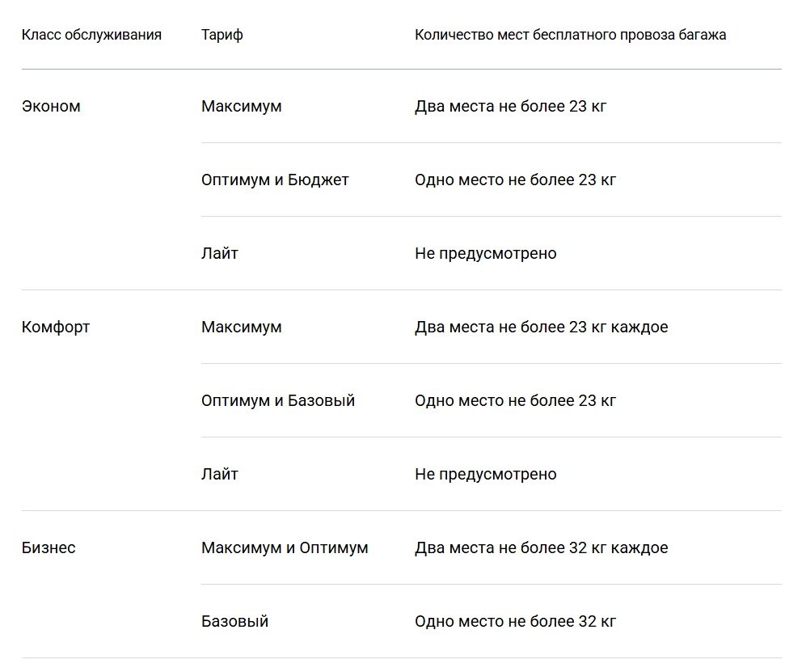Click the 'Оптимум и Бюджет' tariff cell
This screenshot has height=672, width=785.
(x=275, y=180)
